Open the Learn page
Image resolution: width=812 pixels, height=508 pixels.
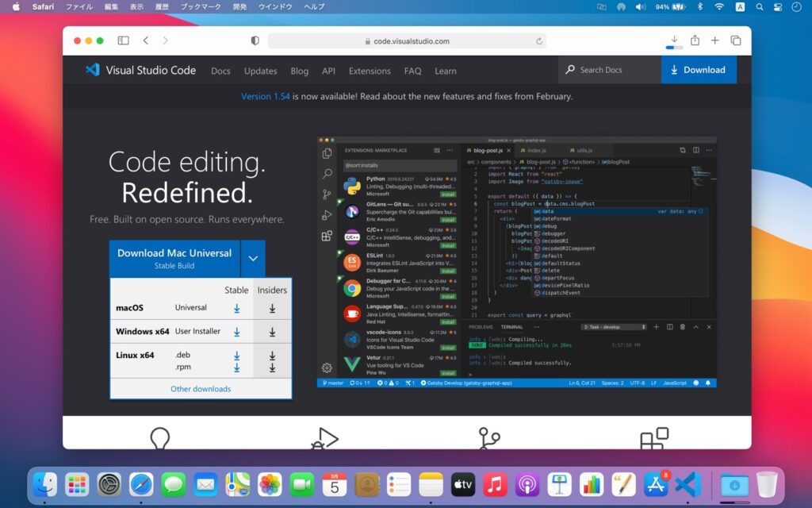(x=446, y=71)
